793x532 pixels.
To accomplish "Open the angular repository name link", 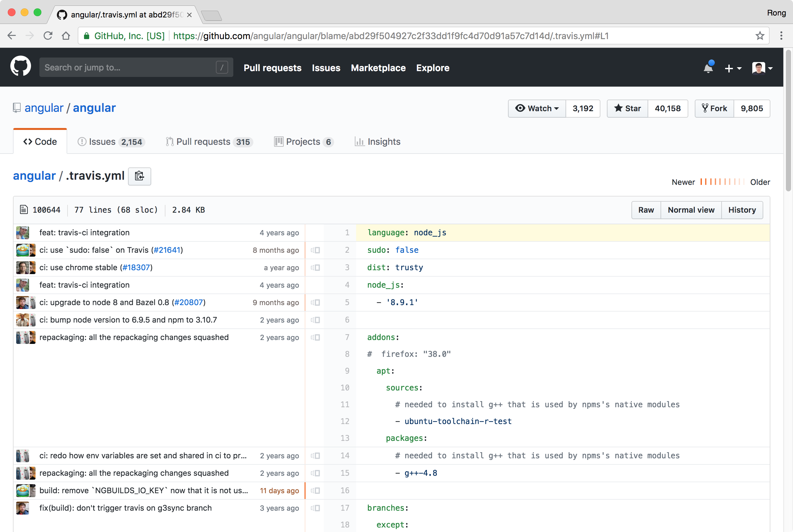I will coord(94,108).
